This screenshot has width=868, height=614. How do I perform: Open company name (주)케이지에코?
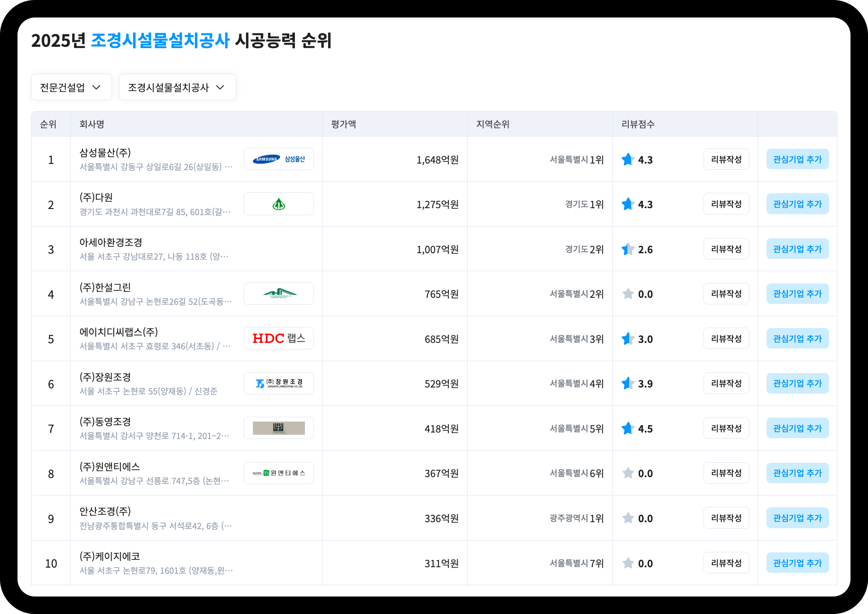click(110, 556)
